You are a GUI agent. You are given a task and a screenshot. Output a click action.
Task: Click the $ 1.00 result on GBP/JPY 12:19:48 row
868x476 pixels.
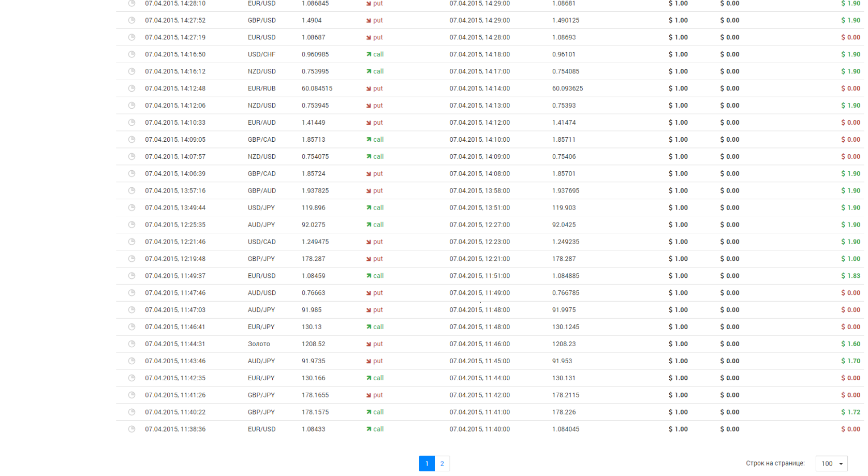(850, 259)
